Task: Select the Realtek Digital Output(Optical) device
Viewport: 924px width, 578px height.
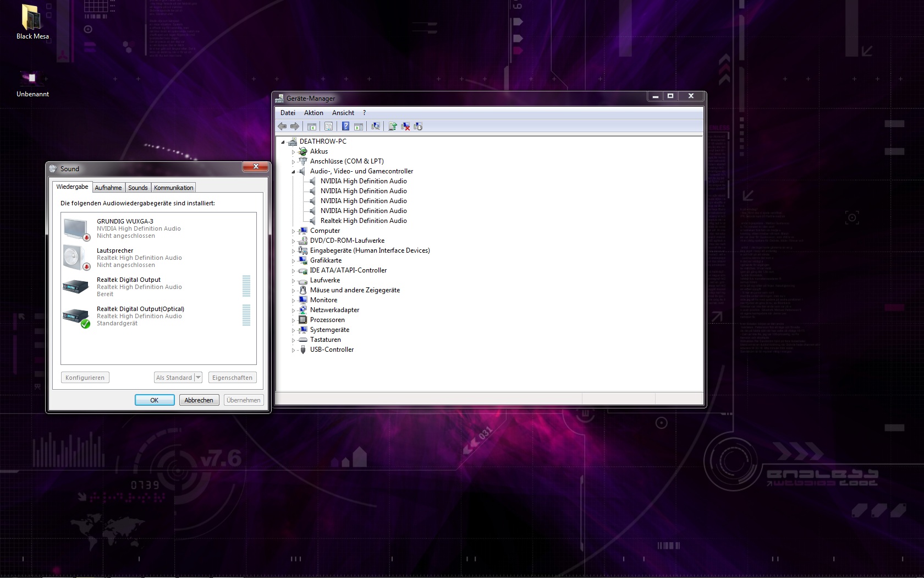Action: click(158, 317)
